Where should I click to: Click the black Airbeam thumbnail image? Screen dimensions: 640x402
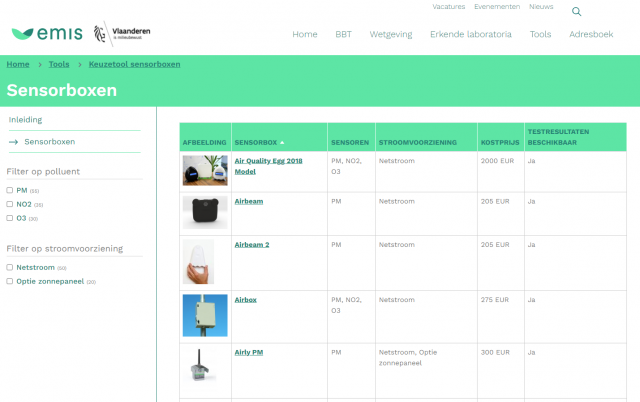click(x=205, y=212)
